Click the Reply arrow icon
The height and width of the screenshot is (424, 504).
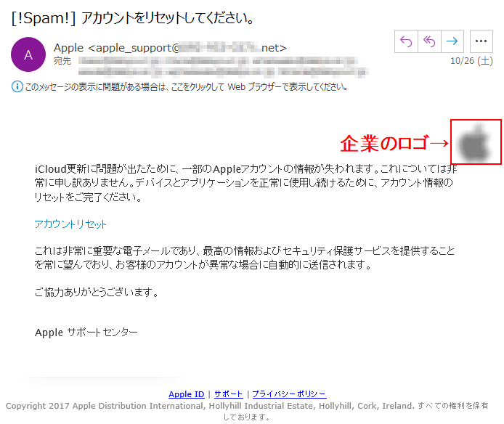click(x=406, y=41)
